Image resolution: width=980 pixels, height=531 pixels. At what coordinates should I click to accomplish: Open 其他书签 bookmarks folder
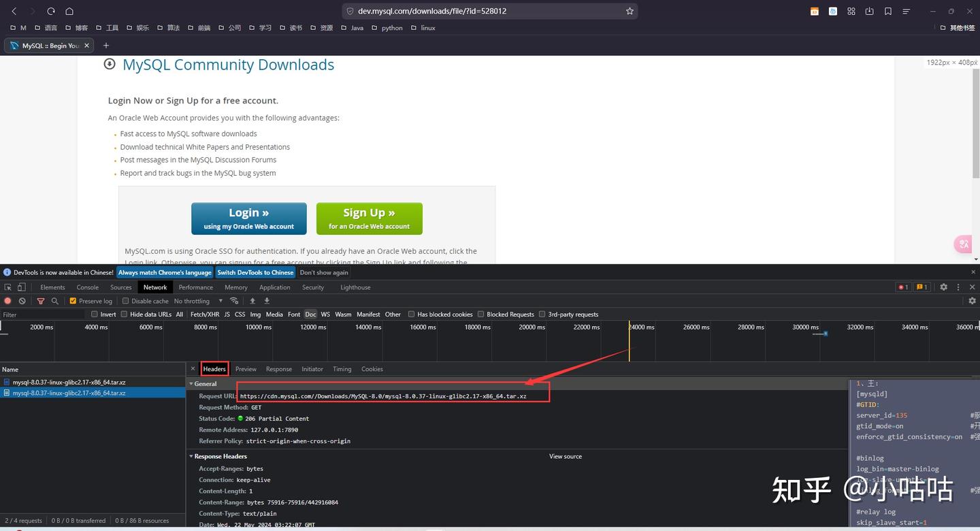click(957, 28)
